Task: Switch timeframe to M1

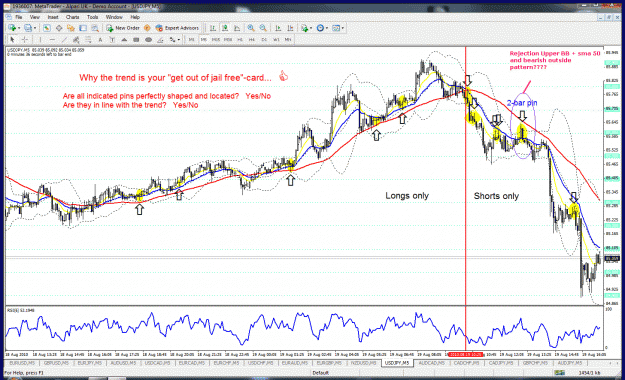Action: [x=191, y=39]
